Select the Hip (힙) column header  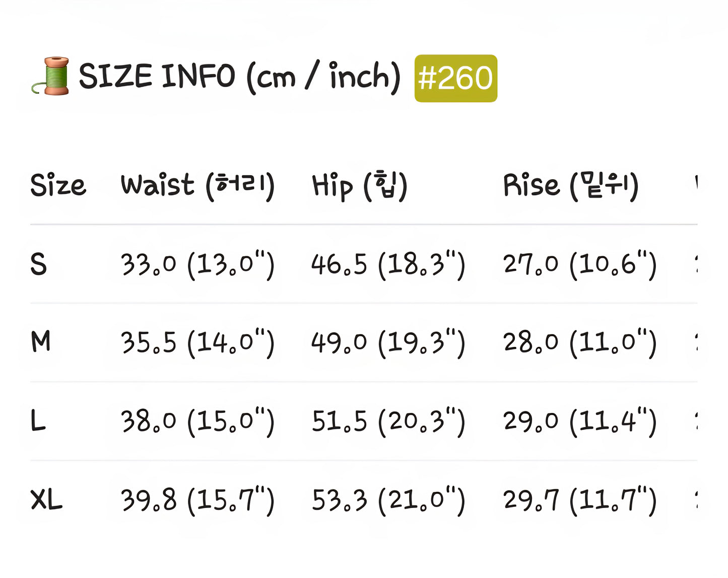tap(359, 185)
